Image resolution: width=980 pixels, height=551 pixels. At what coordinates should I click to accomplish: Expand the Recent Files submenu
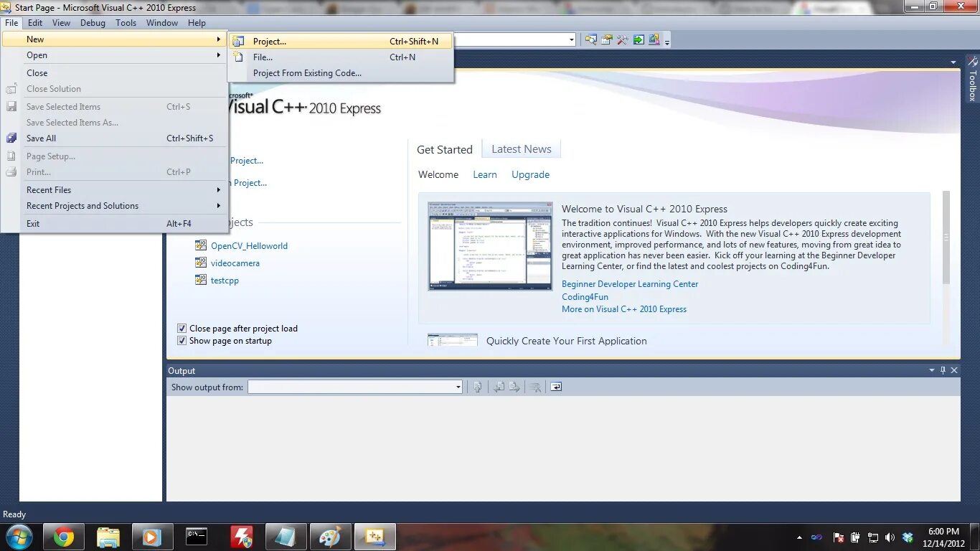click(115, 190)
